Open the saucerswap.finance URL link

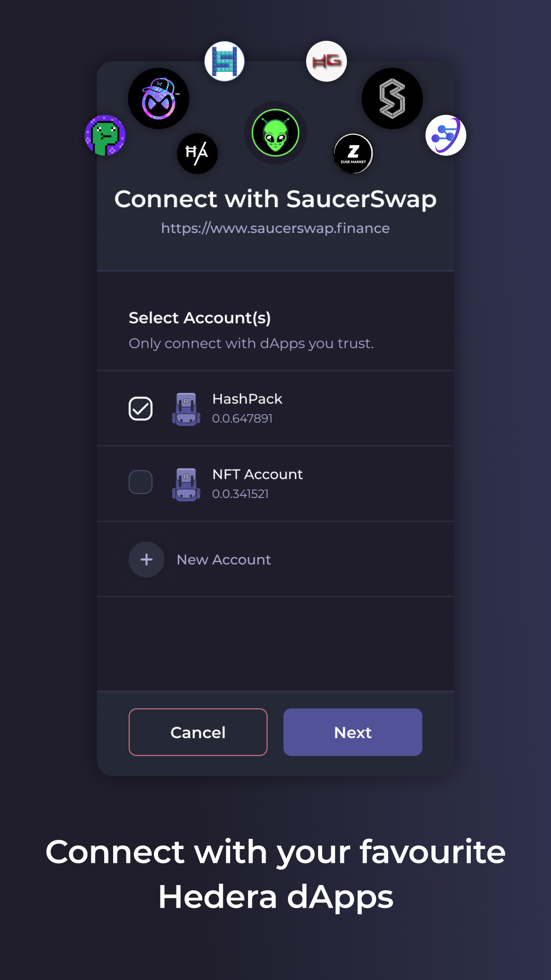click(275, 228)
